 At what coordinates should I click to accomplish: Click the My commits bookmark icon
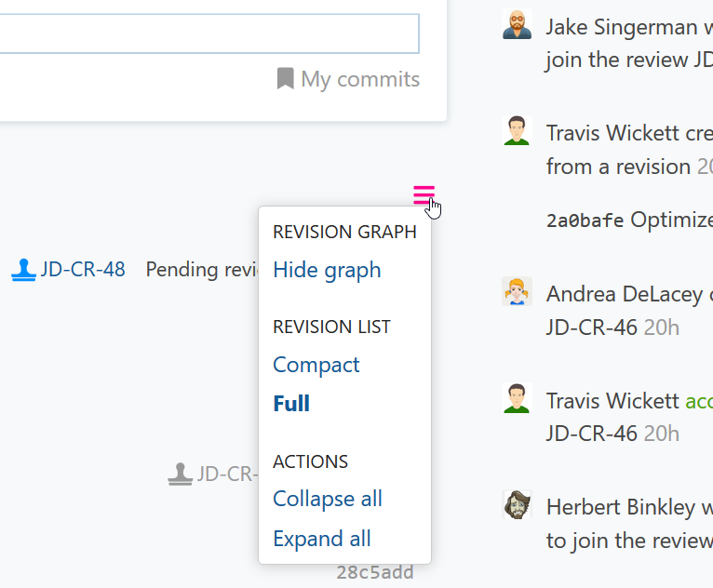pyautogui.click(x=286, y=79)
